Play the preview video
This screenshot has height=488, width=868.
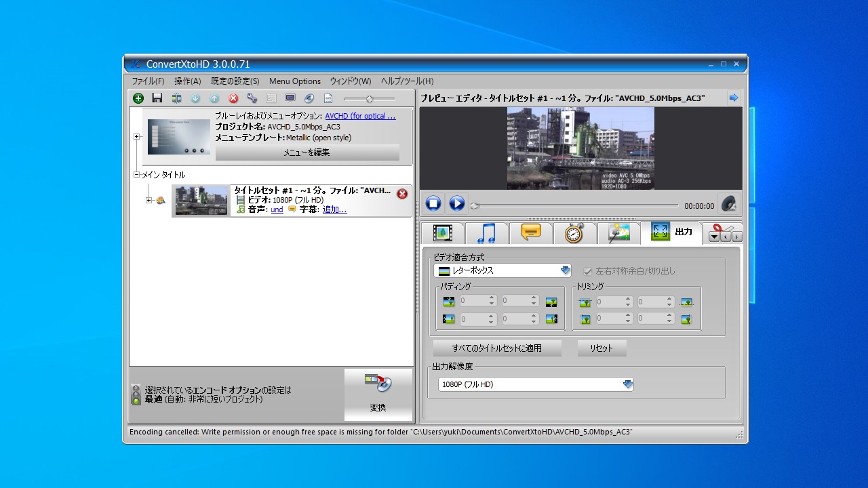pos(457,203)
